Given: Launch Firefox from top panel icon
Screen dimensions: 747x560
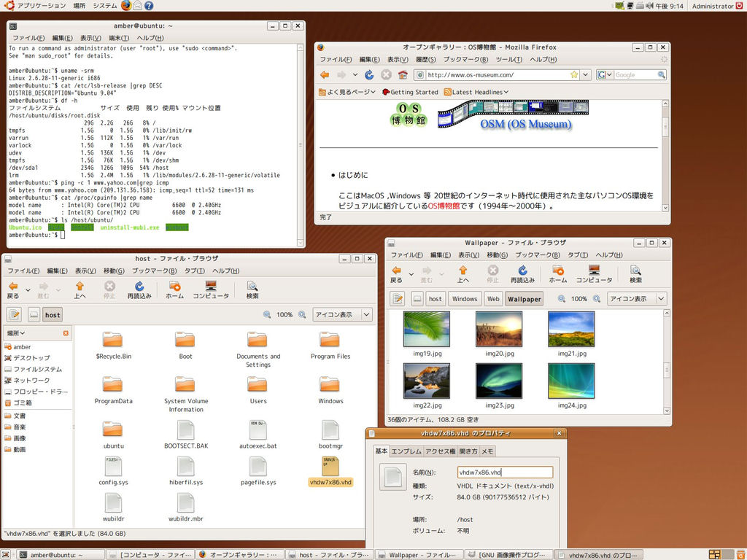Looking at the screenshot, I should [x=125, y=6].
